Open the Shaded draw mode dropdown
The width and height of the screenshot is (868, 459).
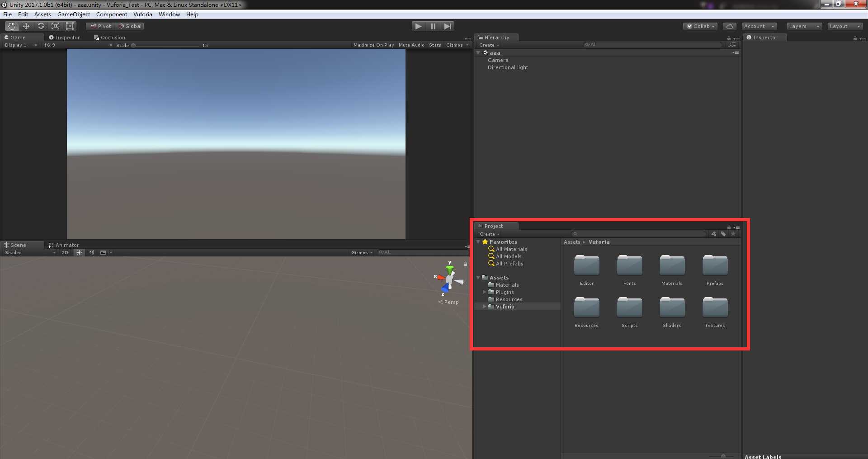click(x=30, y=253)
